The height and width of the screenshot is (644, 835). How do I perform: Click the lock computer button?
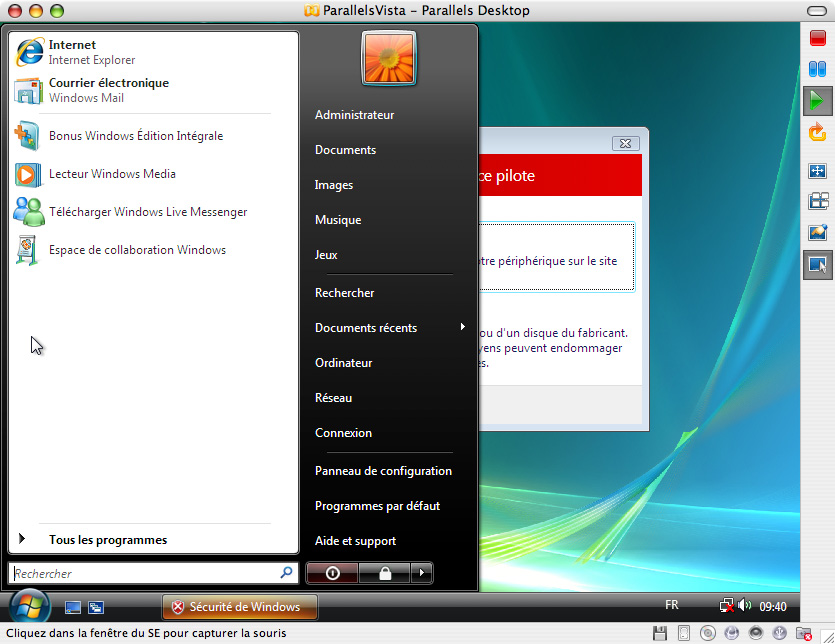click(384, 573)
